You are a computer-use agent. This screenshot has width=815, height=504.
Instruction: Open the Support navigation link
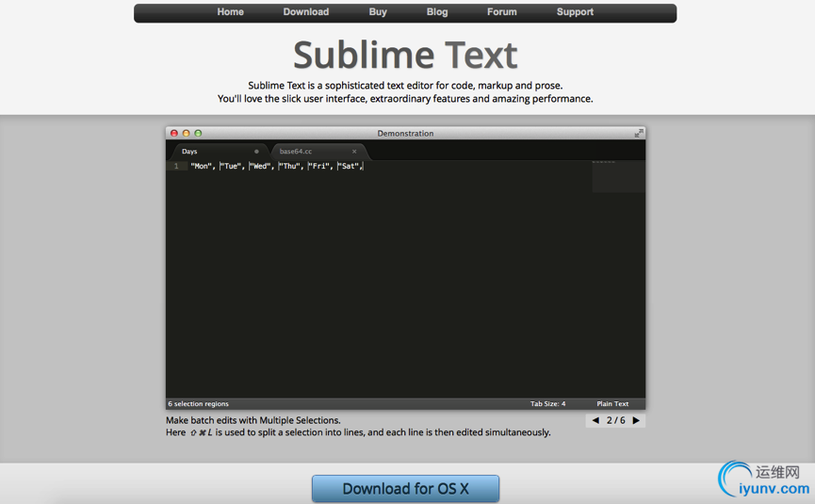[x=575, y=12]
